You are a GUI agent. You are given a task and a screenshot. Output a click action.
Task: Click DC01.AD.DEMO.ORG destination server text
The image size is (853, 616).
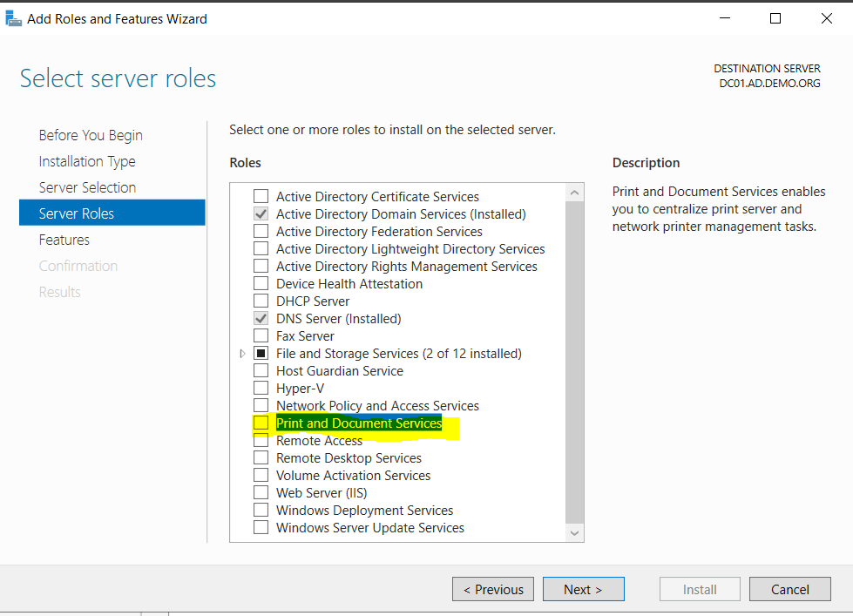(x=769, y=84)
